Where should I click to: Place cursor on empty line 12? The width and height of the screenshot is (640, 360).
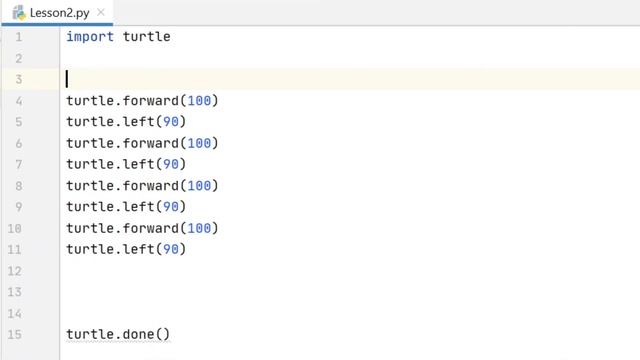tap(349, 271)
